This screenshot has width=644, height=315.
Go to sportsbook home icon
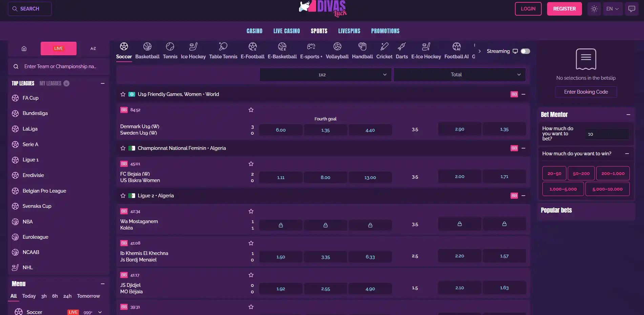[24, 48]
